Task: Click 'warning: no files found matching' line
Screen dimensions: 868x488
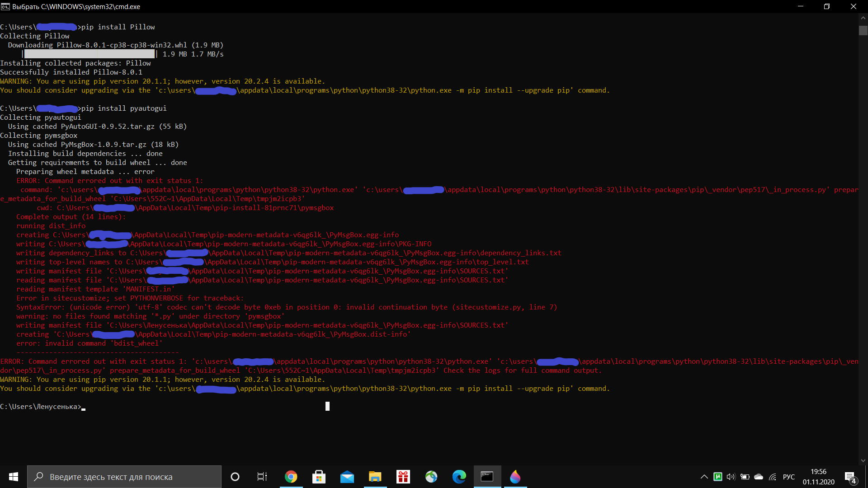Action: 151,316
